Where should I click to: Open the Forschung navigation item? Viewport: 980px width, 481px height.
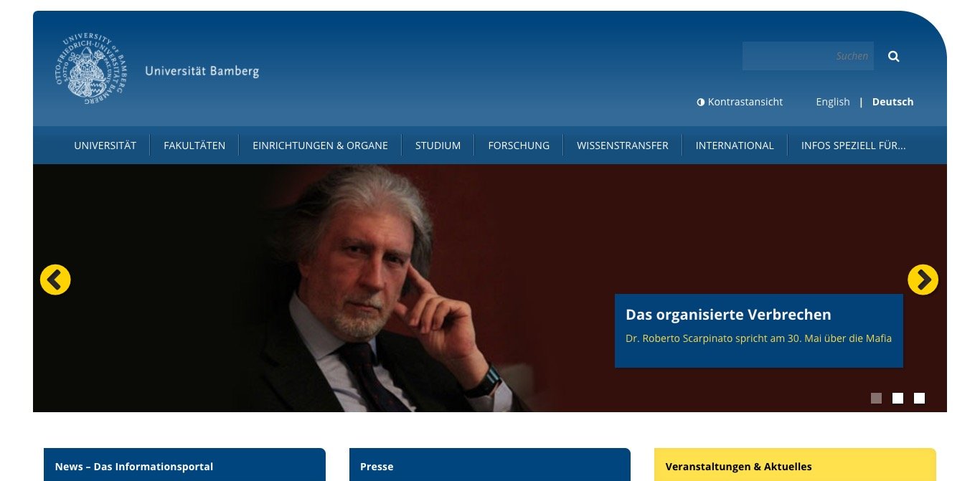click(x=519, y=146)
